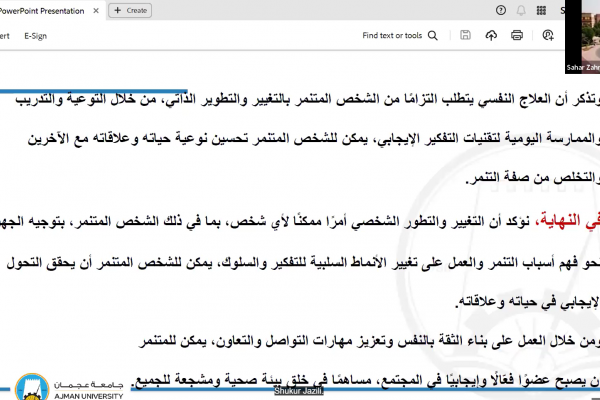Click the Find text or tools field
This screenshot has width=600, height=400.
(393, 35)
